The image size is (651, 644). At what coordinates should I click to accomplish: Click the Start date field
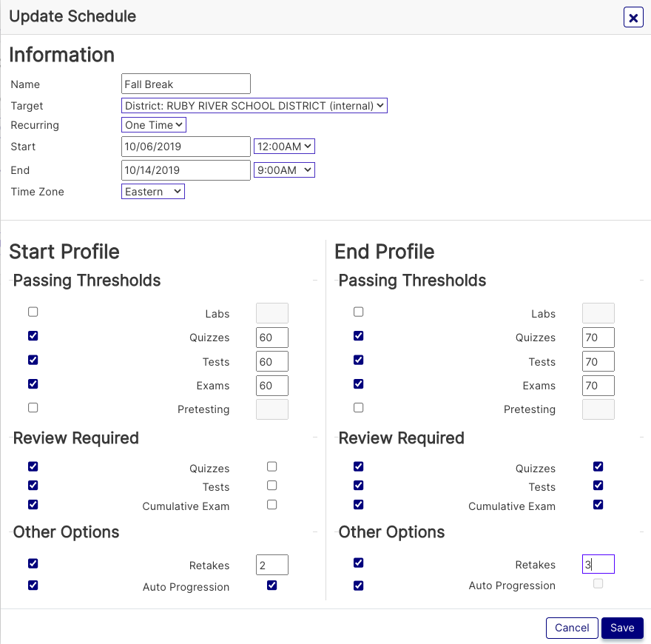(186, 147)
